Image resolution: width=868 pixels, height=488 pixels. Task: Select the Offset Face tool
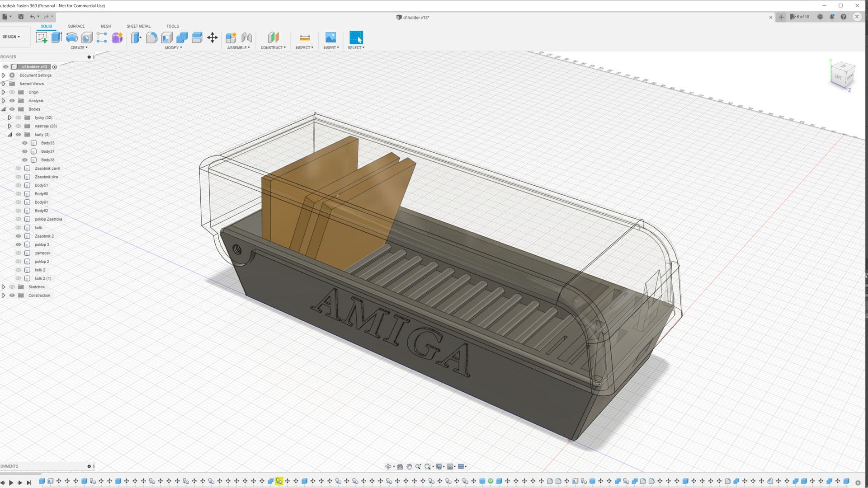tap(197, 38)
